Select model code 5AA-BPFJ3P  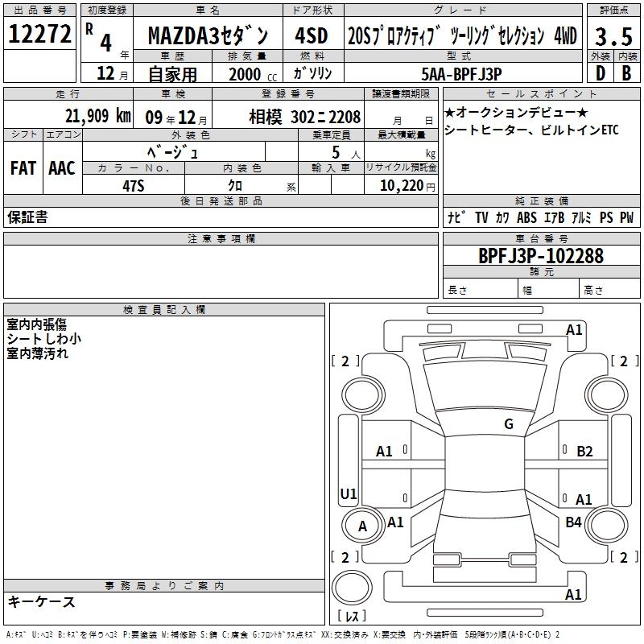coord(461,74)
